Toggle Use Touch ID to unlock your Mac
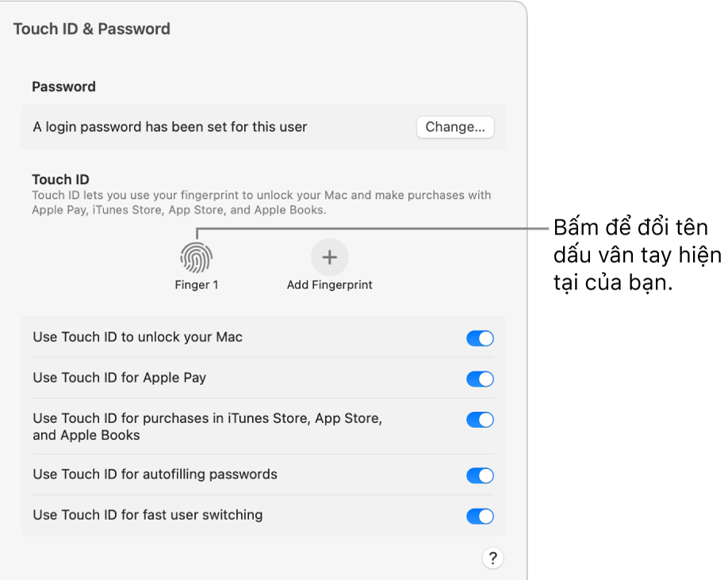Image resolution: width=728 pixels, height=580 pixels. [x=480, y=338]
